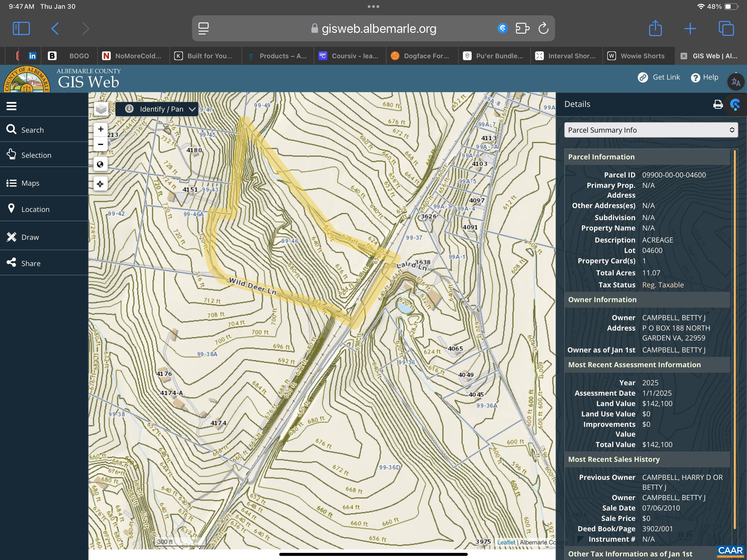Image resolution: width=747 pixels, height=560 pixels.
Task: Close the GIS Web tab
Action: click(684, 56)
